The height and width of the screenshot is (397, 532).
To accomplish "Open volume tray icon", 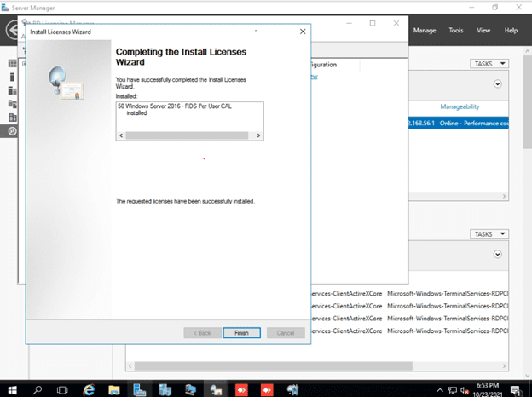I will tap(465, 390).
